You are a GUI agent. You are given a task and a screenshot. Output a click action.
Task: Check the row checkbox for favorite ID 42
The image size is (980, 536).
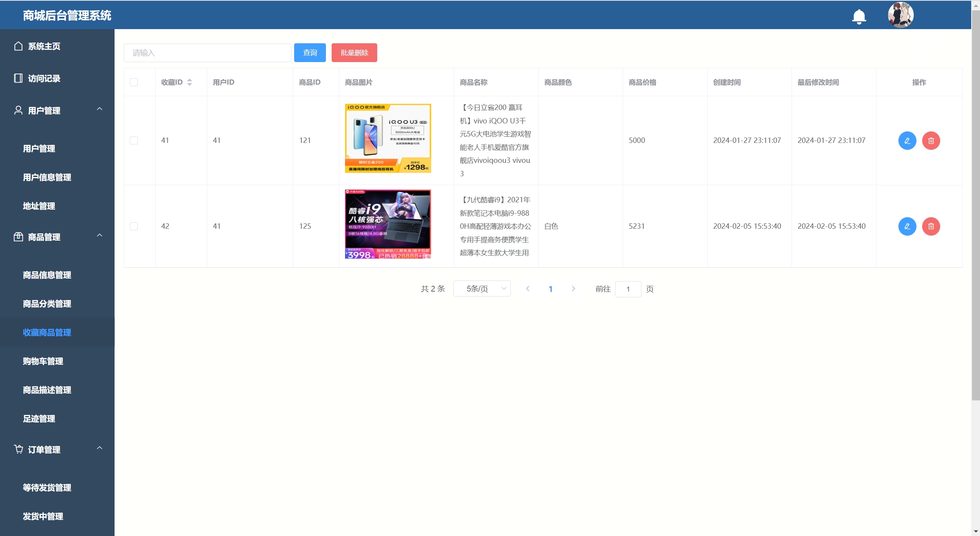(134, 226)
